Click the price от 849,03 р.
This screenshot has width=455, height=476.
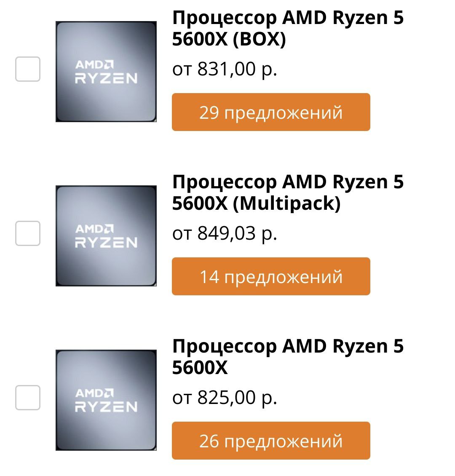pyautogui.click(x=225, y=233)
